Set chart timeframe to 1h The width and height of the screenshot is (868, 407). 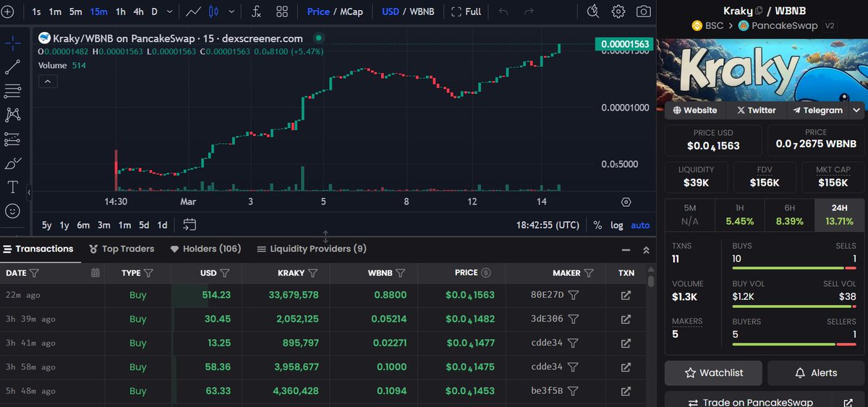click(121, 12)
